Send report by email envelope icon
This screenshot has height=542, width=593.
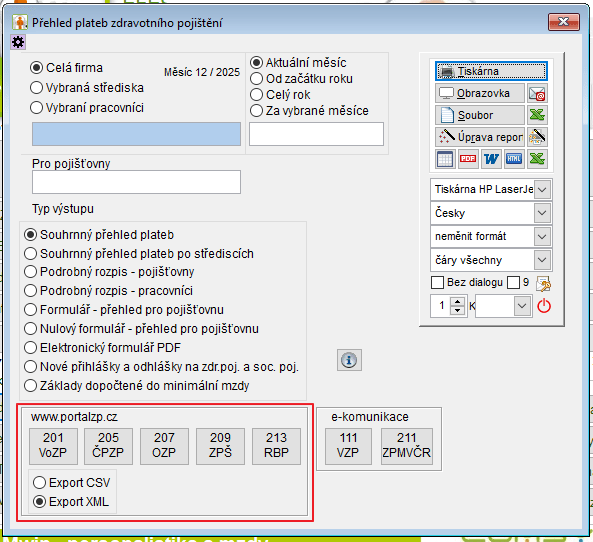pyautogui.click(x=537, y=93)
